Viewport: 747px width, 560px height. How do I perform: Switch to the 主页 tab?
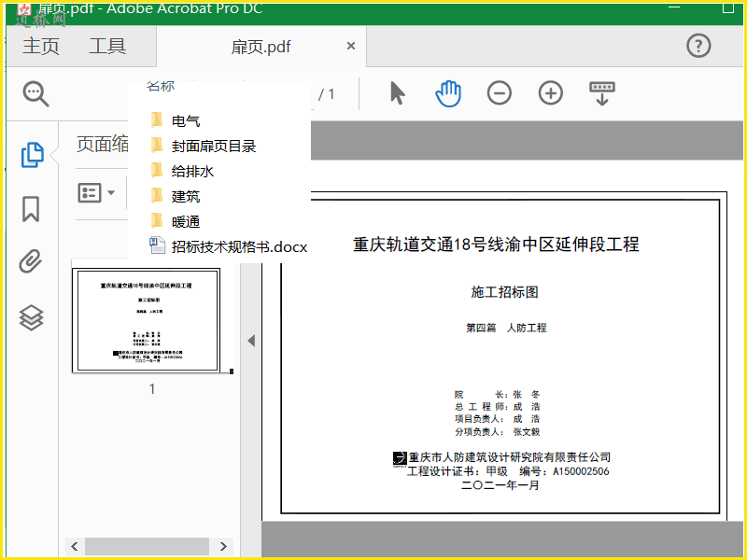41,46
